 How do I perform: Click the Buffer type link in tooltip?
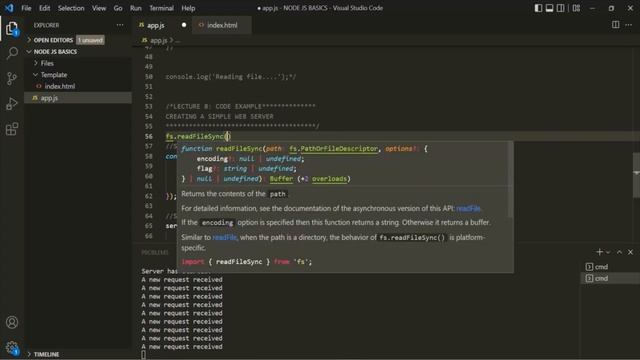281,179
